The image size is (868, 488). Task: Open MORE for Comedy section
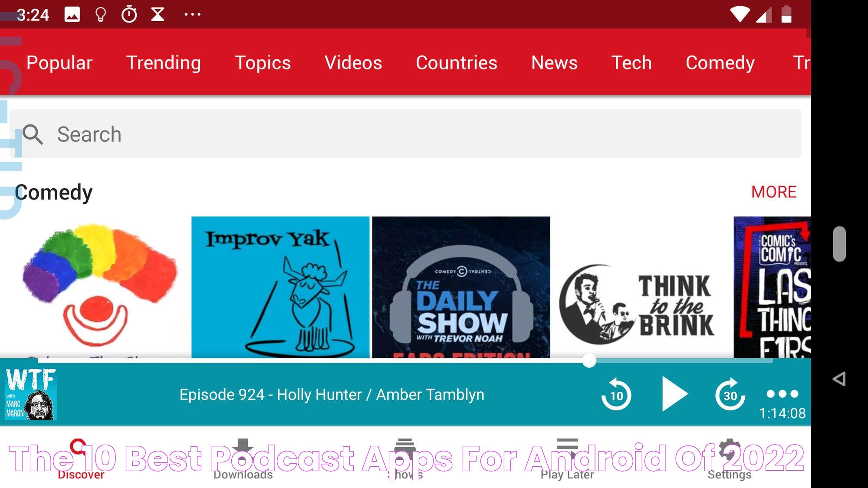tap(774, 192)
